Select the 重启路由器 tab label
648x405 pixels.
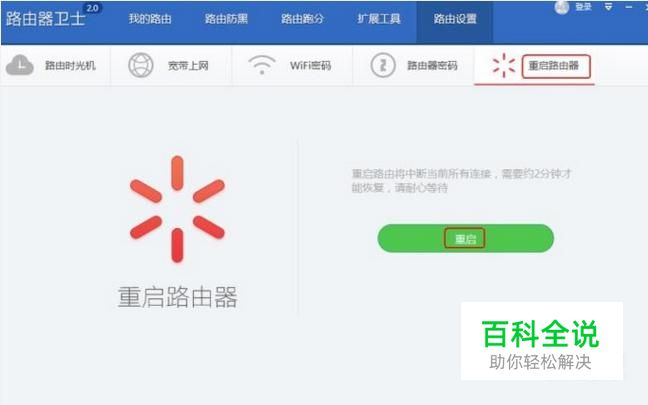click(553, 66)
